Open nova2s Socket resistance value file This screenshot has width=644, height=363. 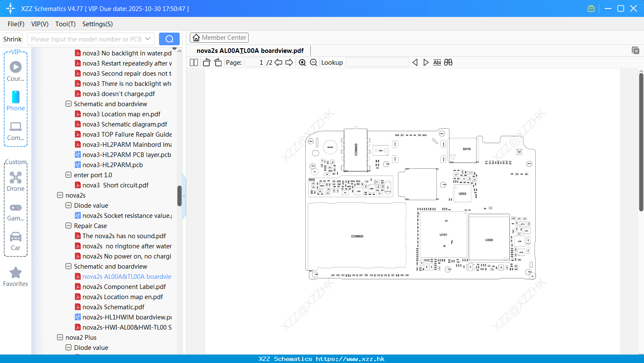tap(123, 215)
